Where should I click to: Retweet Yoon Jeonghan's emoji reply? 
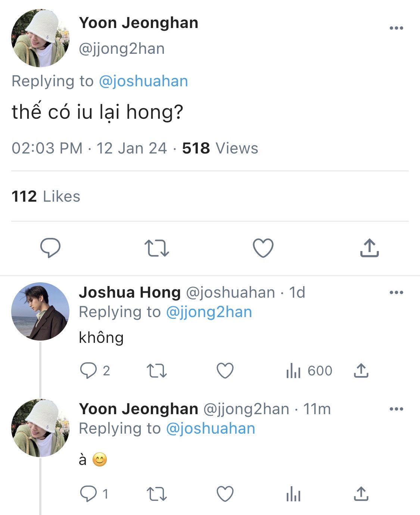157,494
